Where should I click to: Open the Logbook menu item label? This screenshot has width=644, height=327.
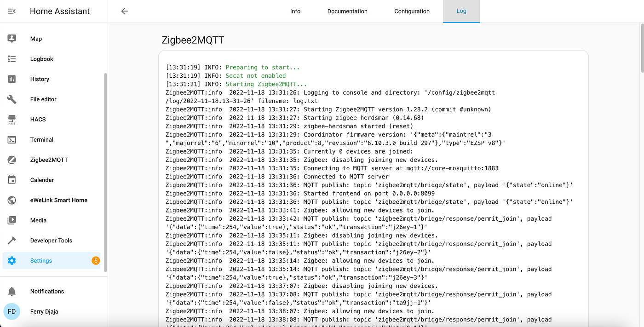click(42, 59)
